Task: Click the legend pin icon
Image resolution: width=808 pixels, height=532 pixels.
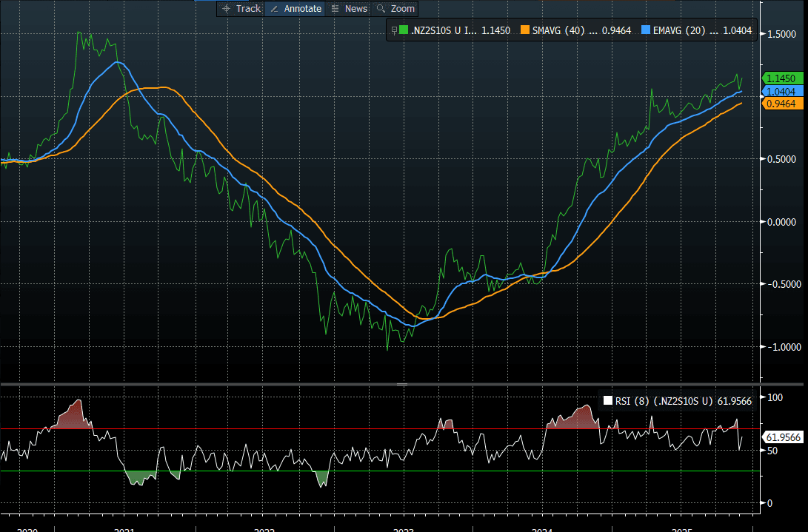Action: (394, 30)
